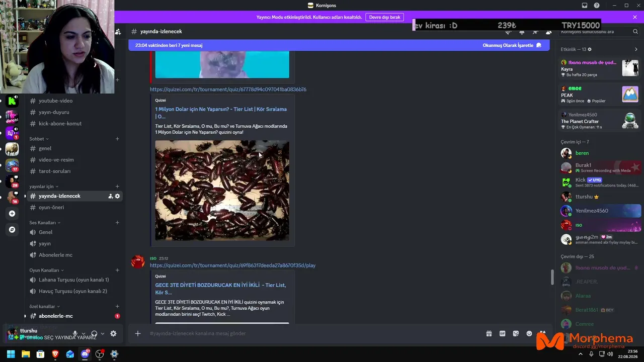Collapse the Sohbet category
The width and height of the screenshot is (644, 362).
[x=39, y=139]
